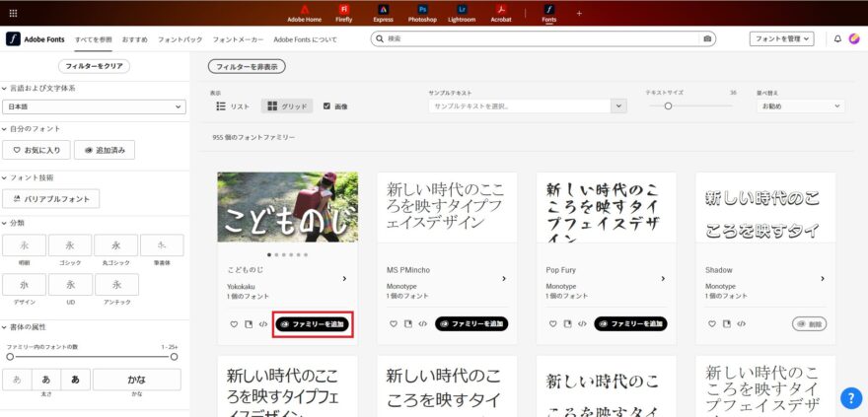Toggle the 追加済み added filter
This screenshot has height=417, width=868.
coord(105,150)
